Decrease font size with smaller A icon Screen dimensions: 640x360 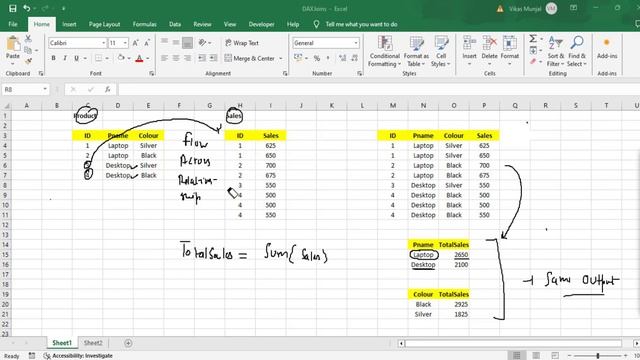[147, 43]
